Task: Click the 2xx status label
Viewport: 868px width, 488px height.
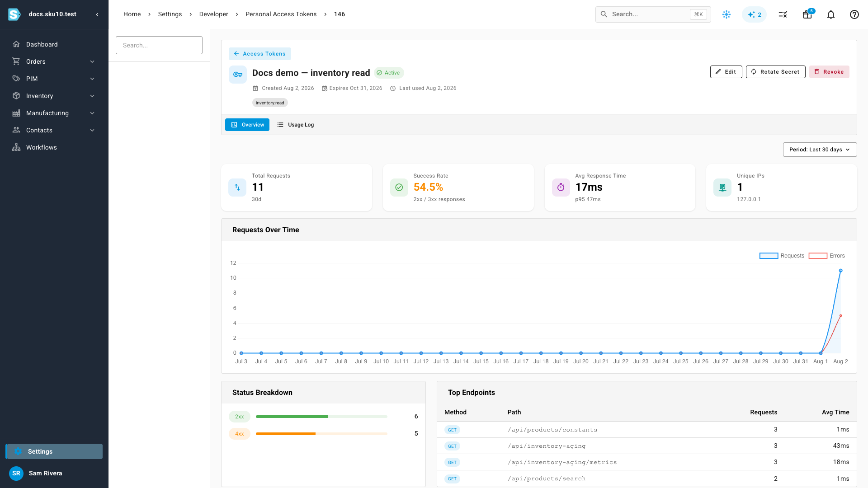Action: [240, 417]
